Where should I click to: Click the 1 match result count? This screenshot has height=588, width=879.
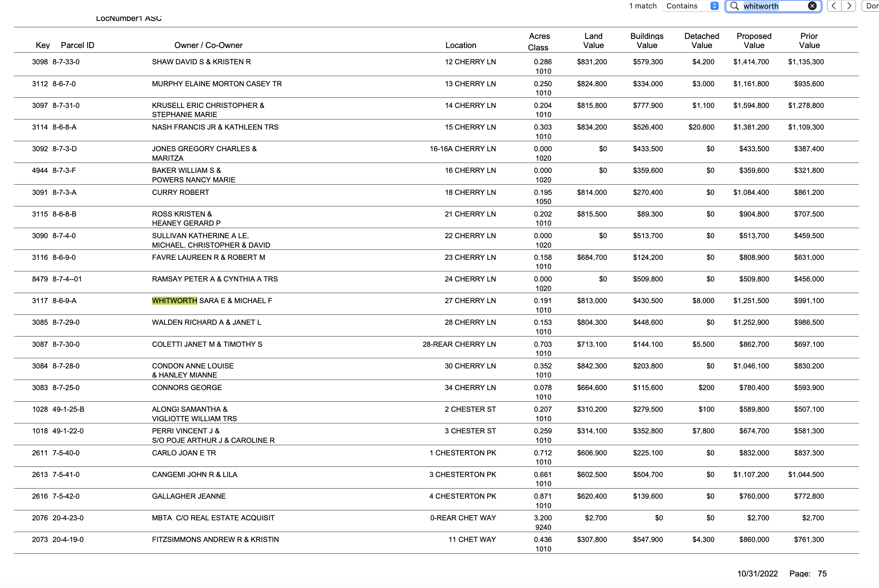click(643, 6)
